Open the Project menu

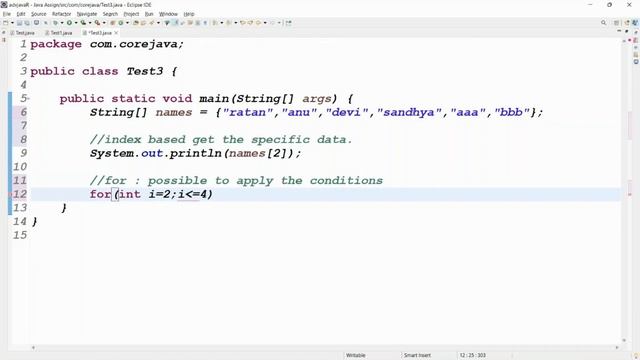pyautogui.click(x=131, y=14)
